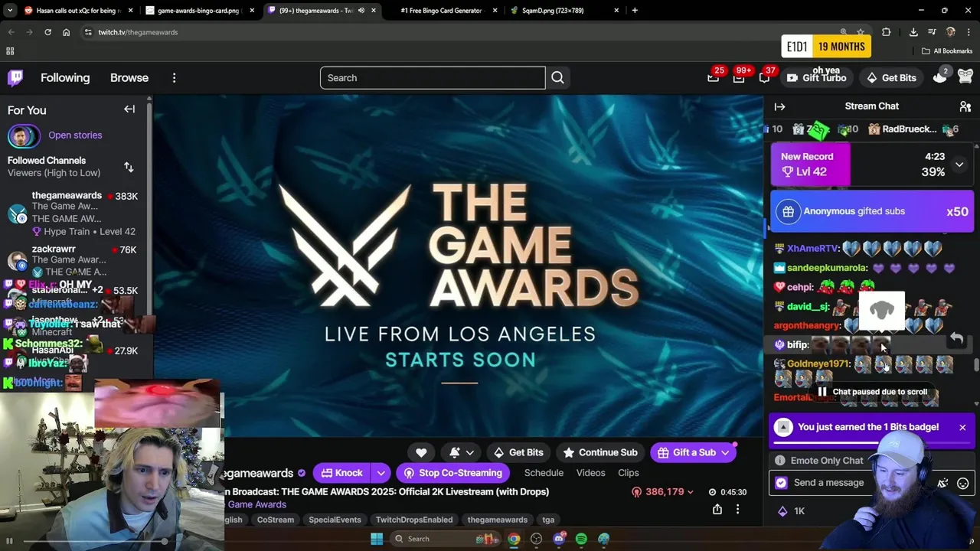Open the chat identity badge icon
The height and width of the screenshot is (551, 980).
tap(781, 483)
